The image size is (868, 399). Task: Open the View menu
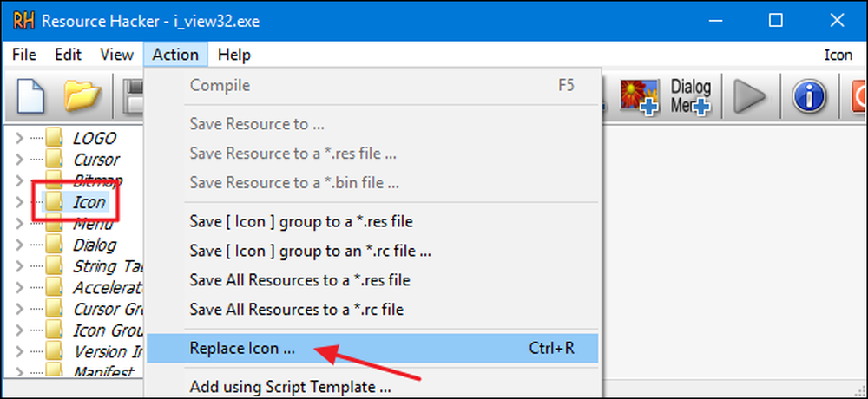coord(117,55)
